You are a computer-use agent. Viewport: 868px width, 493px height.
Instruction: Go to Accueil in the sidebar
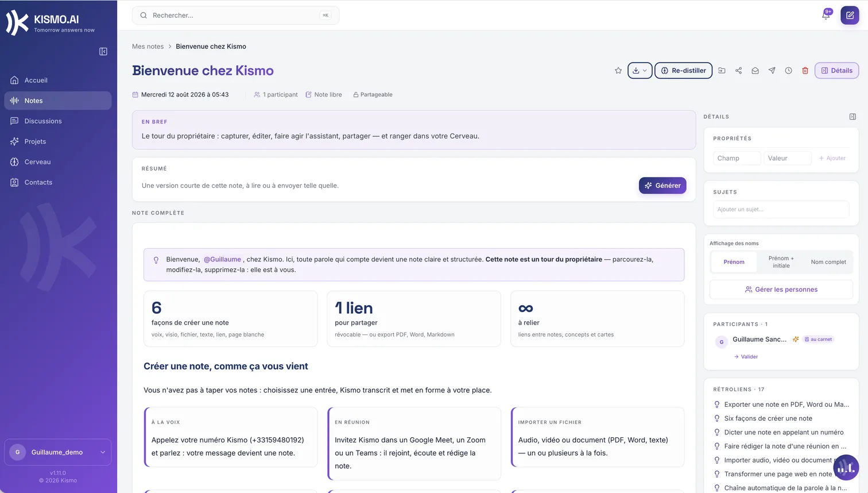(57, 80)
